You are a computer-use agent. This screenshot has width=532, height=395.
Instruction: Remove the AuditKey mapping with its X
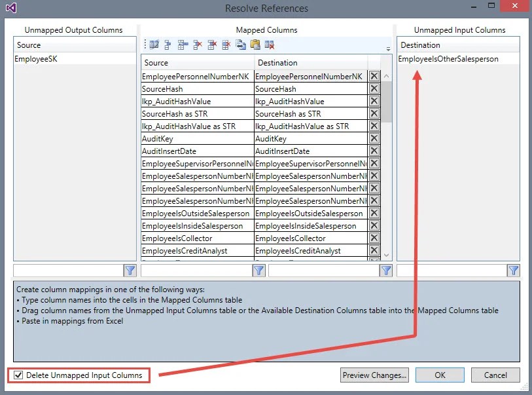coord(374,138)
